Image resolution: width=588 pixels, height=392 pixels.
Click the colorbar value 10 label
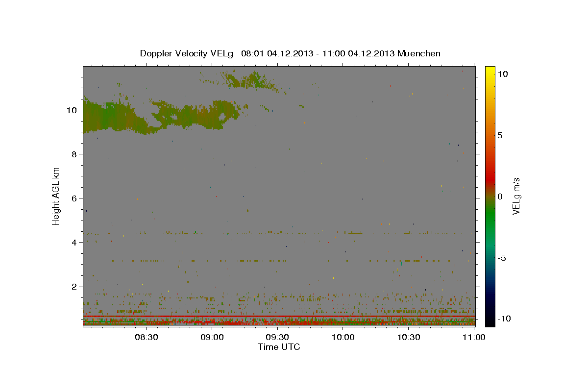click(502, 73)
